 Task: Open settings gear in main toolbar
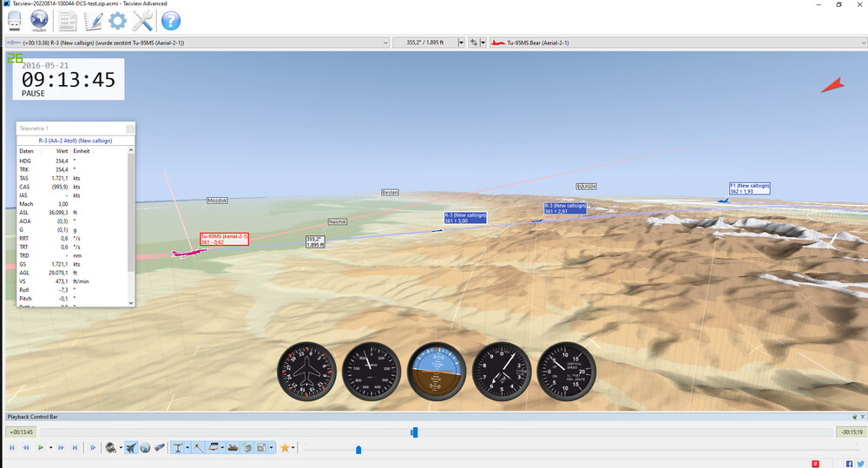[x=117, y=21]
